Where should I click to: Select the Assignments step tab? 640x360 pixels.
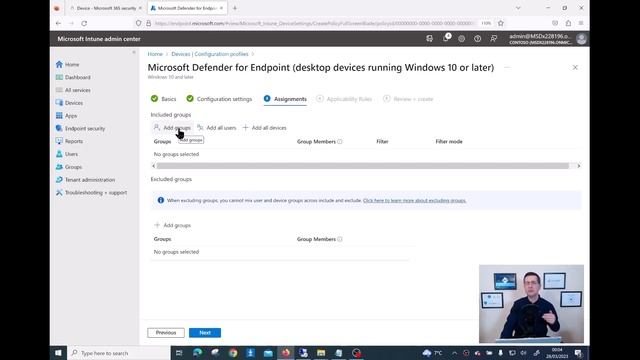tap(285, 99)
